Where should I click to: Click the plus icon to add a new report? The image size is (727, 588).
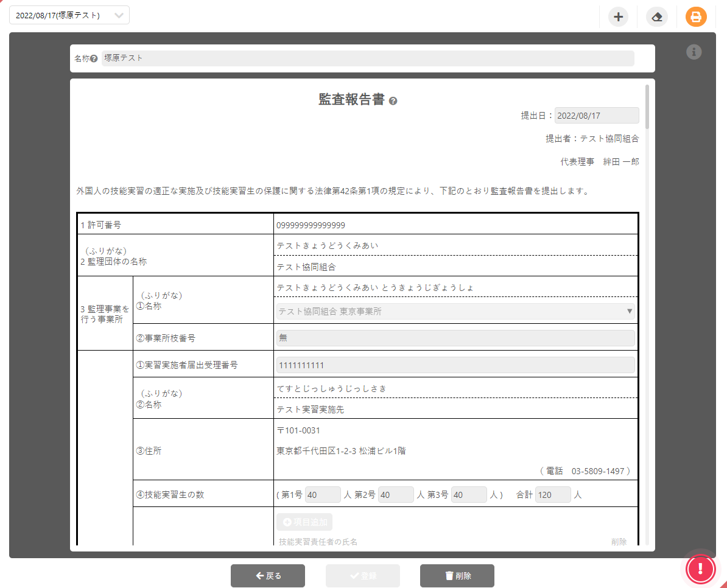(x=618, y=17)
